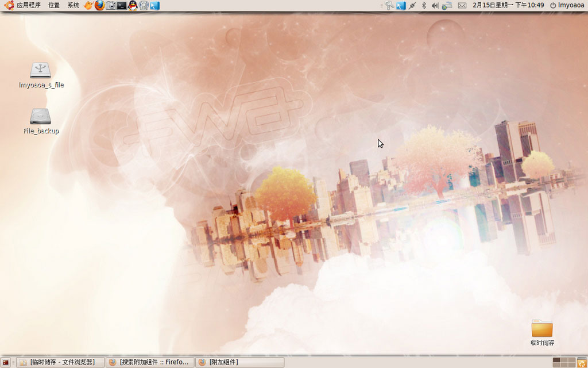The width and height of the screenshot is (588, 368).
Task: Click the show desktop button in bottom panel
Action: click(6, 362)
